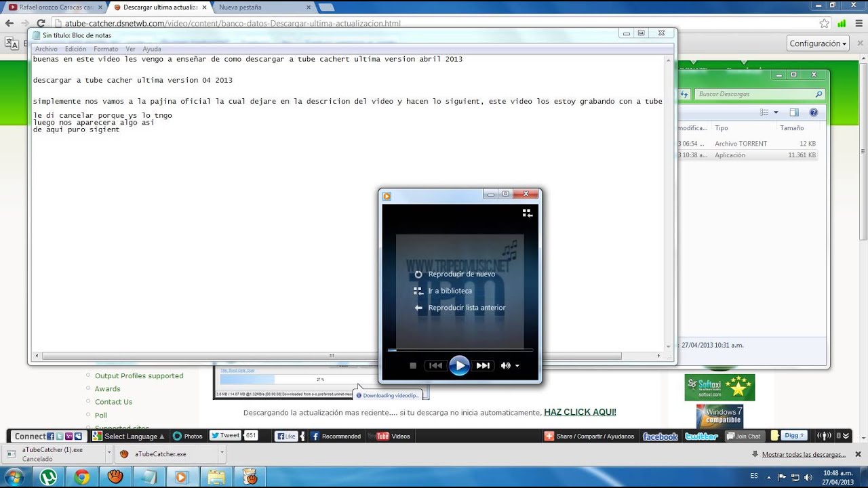Close the Descargar ultima actualiza tab
The width and height of the screenshot is (868, 488).
click(x=204, y=7)
